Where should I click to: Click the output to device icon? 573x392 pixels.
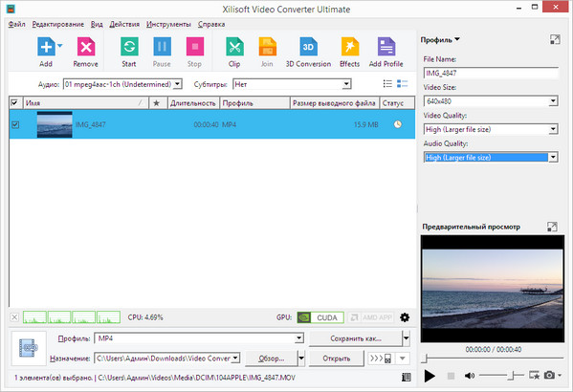point(380,359)
